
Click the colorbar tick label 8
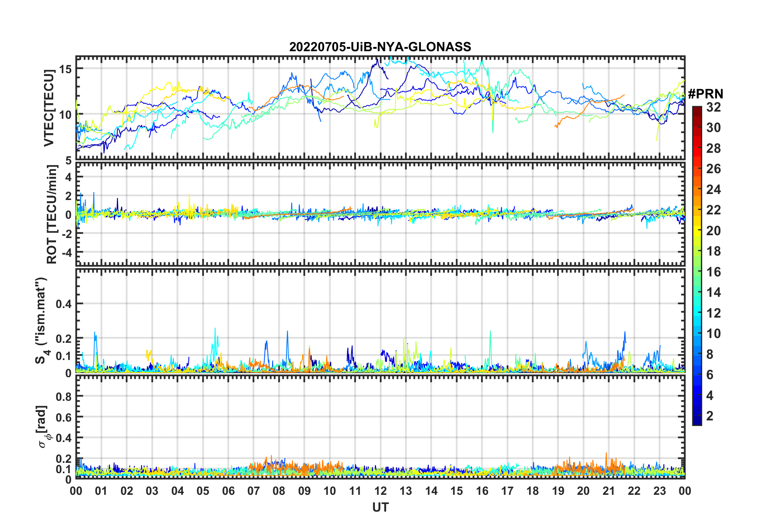point(710,354)
